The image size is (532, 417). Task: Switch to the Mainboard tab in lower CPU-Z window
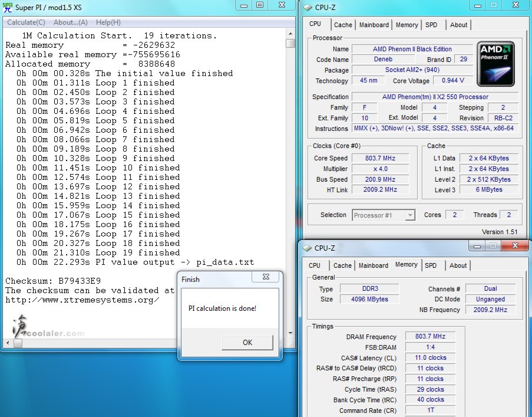click(373, 265)
